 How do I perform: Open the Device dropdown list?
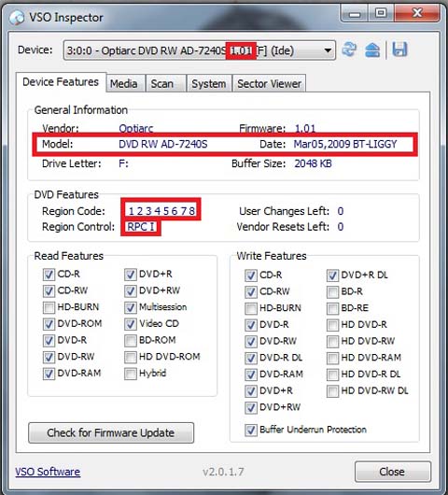pos(328,50)
